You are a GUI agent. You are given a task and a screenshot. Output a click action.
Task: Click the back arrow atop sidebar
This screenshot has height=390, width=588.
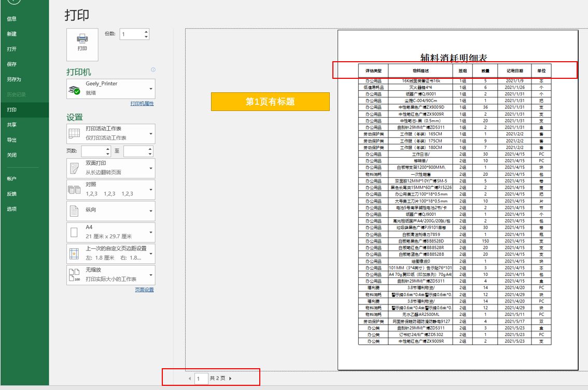(13, 2)
